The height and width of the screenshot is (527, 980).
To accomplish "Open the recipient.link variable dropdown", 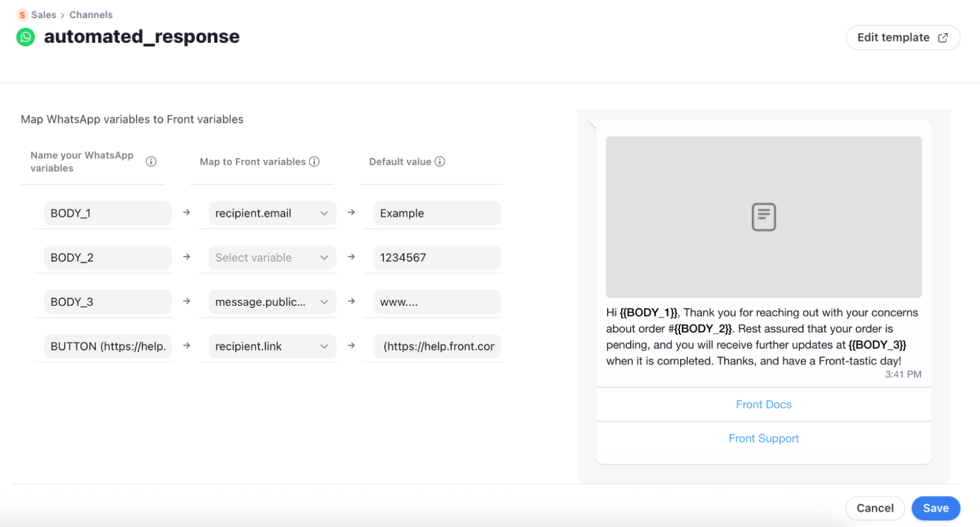I will tap(272, 347).
